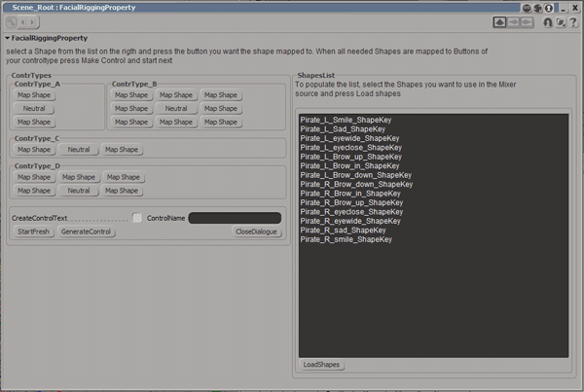
Task: Click the Neutral button in ContrType_C
Action: 79,150
